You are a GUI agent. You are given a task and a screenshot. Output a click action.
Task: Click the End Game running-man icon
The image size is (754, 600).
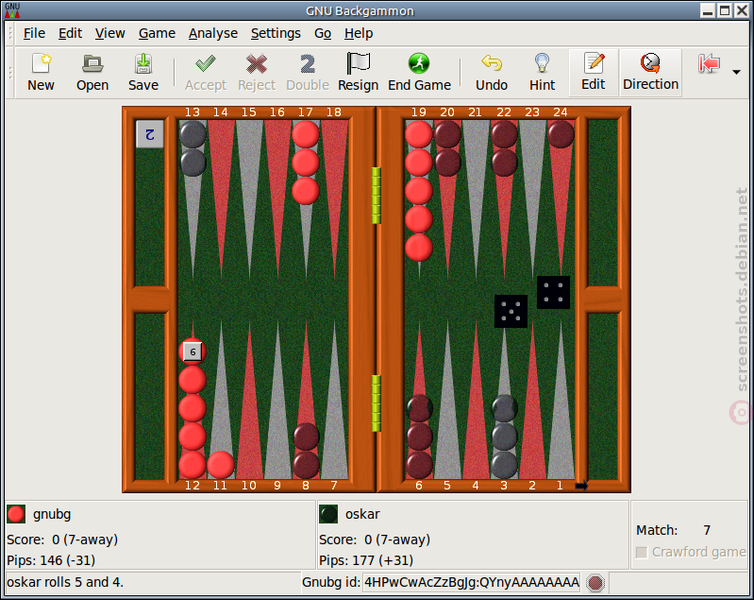pyautogui.click(x=419, y=72)
